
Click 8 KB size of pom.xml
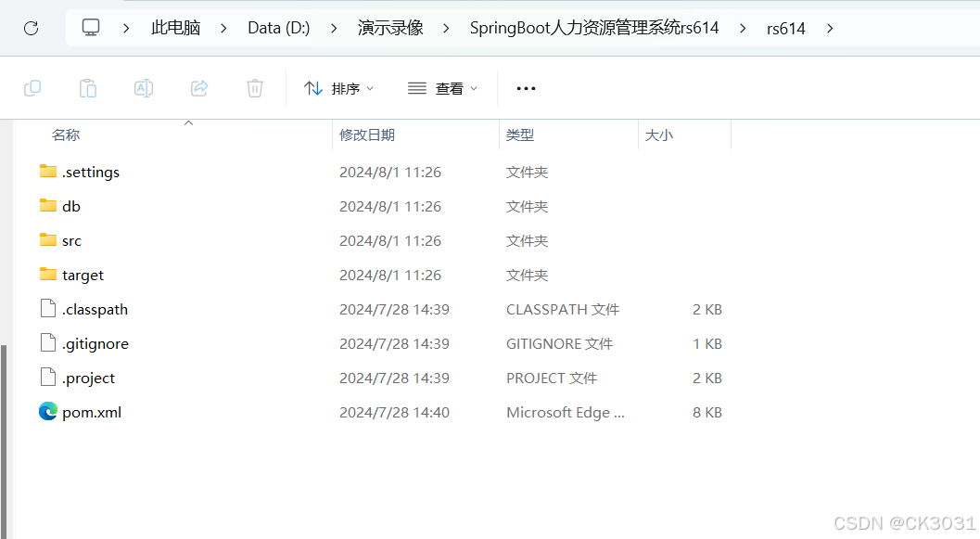pyautogui.click(x=706, y=413)
